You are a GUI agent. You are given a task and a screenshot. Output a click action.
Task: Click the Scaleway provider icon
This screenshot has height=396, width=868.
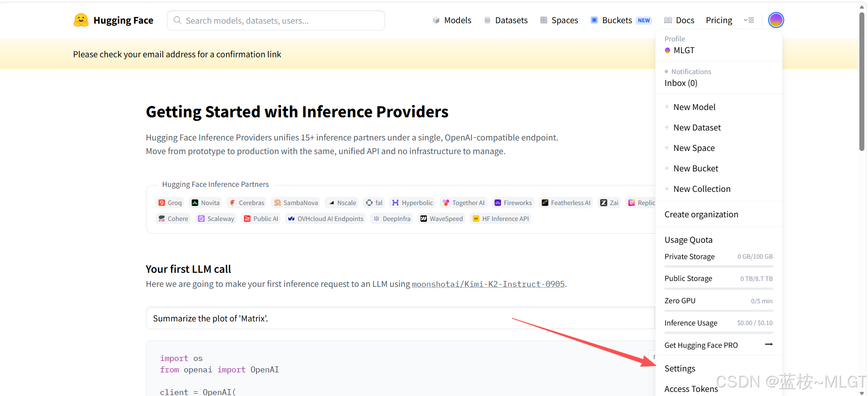(201, 219)
